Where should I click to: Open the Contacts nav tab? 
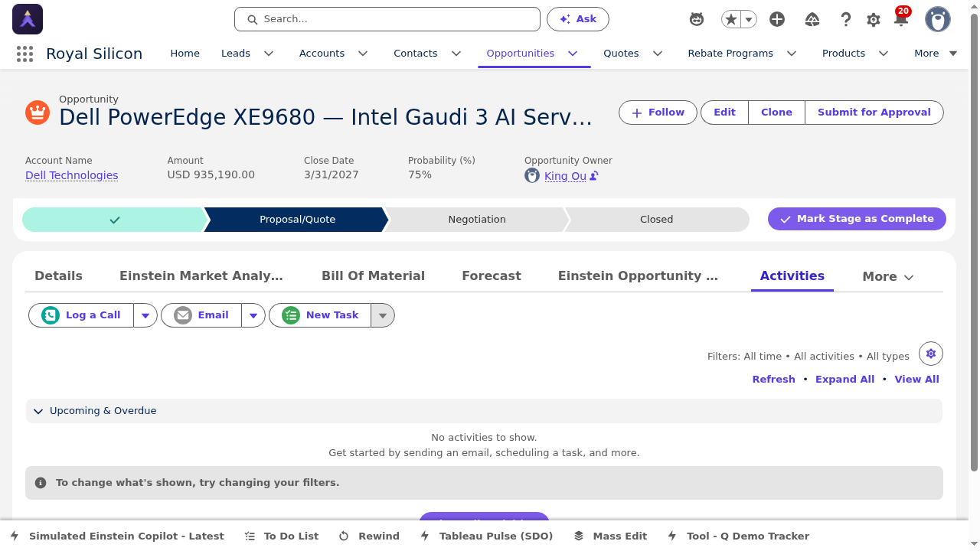(x=416, y=54)
